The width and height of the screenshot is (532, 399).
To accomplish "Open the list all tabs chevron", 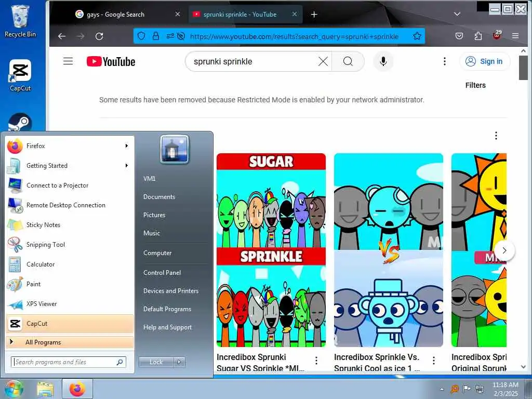I will [457, 14].
